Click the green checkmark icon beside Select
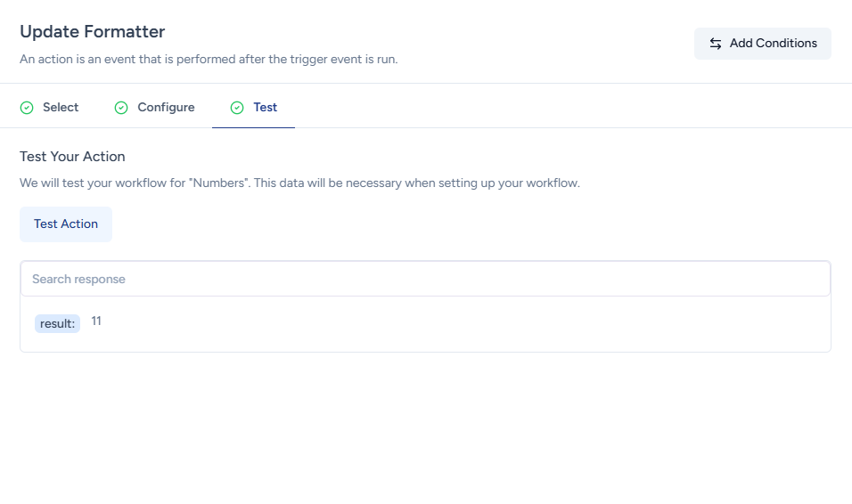The image size is (852, 504). coord(27,108)
